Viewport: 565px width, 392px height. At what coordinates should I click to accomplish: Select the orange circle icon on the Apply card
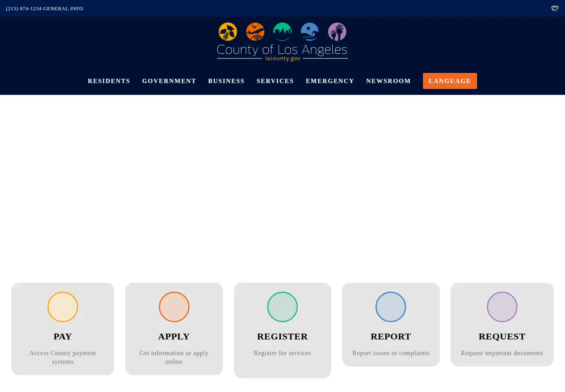click(174, 307)
